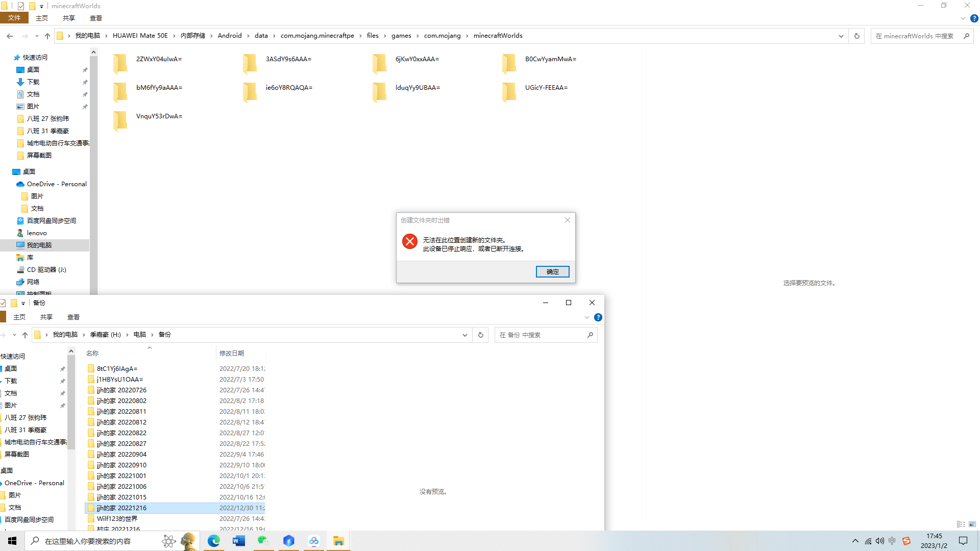This screenshot has height=551, width=980.
Task: Click the 确定 button in error dialog
Action: [x=552, y=271]
